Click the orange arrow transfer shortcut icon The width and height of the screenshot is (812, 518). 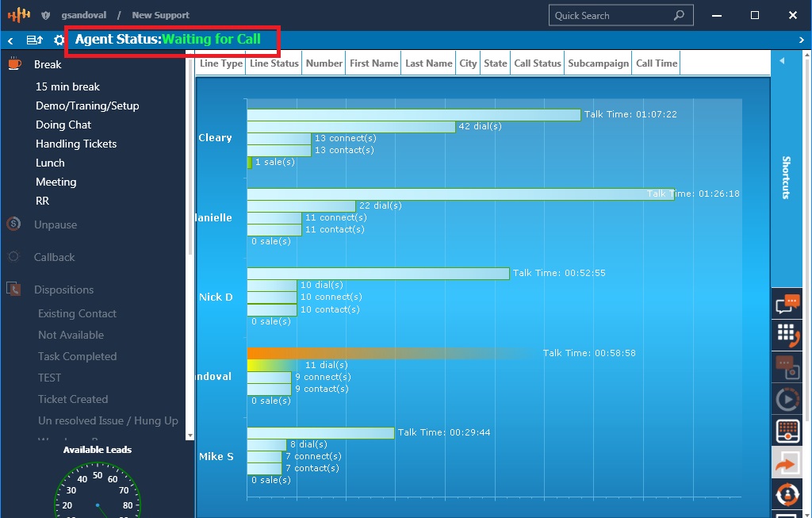click(787, 463)
